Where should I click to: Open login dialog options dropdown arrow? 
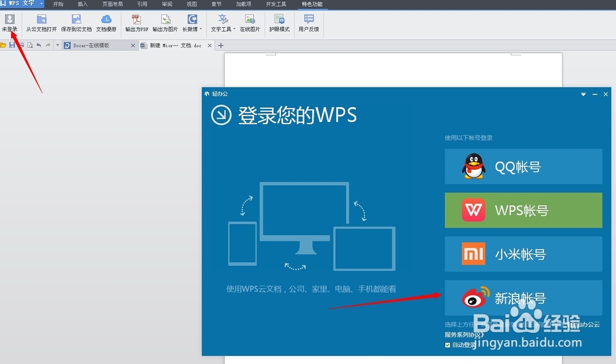pyautogui.click(x=583, y=94)
